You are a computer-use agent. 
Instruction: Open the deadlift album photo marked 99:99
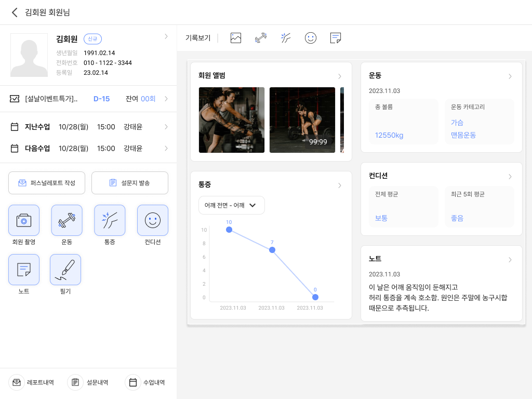302,120
